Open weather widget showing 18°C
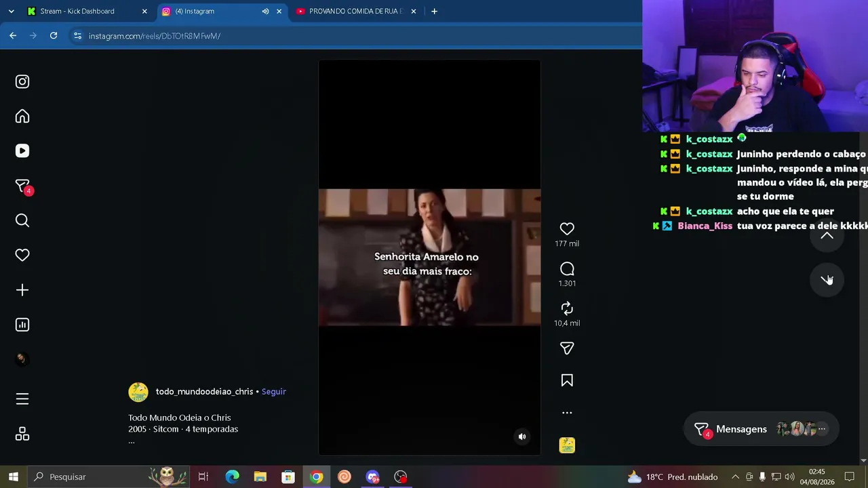This screenshot has height=488, width=868. click(672, 477)
